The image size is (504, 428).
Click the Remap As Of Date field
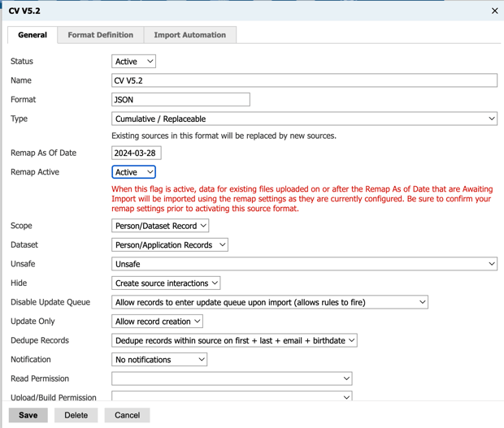click(136, 153)
